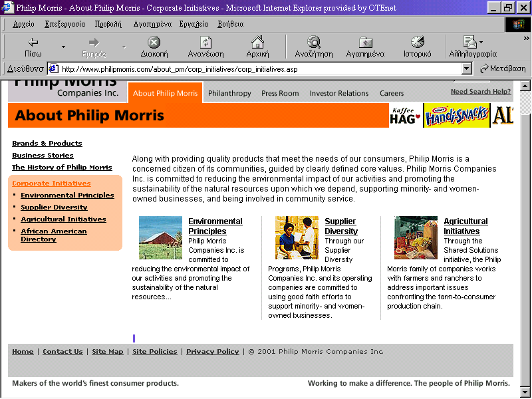Click the red barn thumbnail image

pos(160,237)
